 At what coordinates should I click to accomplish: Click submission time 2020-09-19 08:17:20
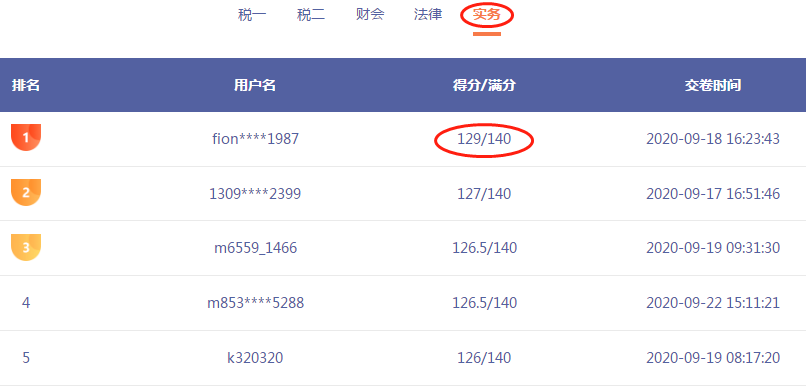coord(713,358)
